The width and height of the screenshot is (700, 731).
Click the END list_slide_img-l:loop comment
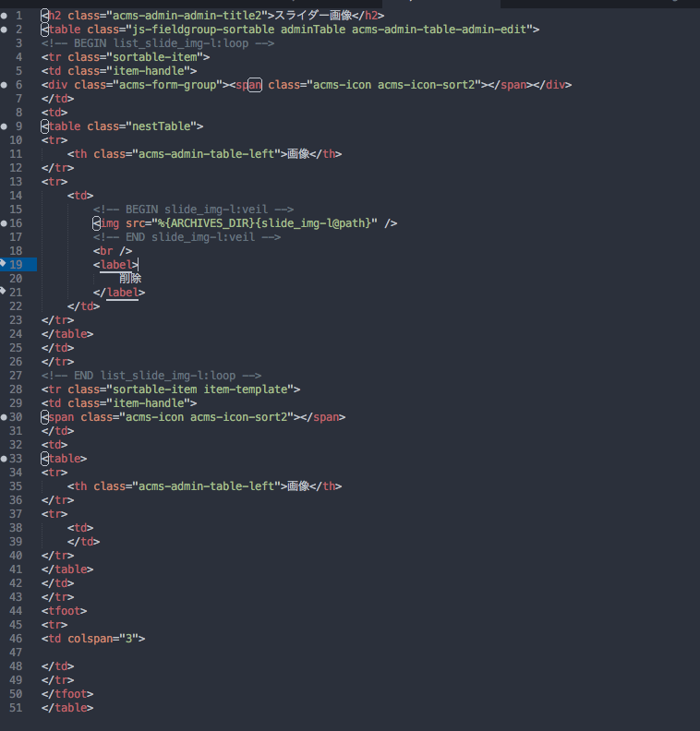151,376
